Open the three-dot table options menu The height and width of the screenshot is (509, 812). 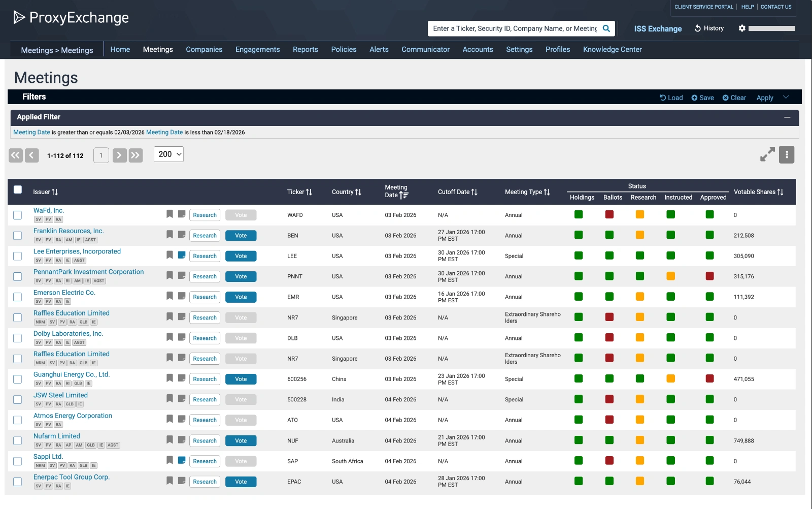[x=787, y=154]
